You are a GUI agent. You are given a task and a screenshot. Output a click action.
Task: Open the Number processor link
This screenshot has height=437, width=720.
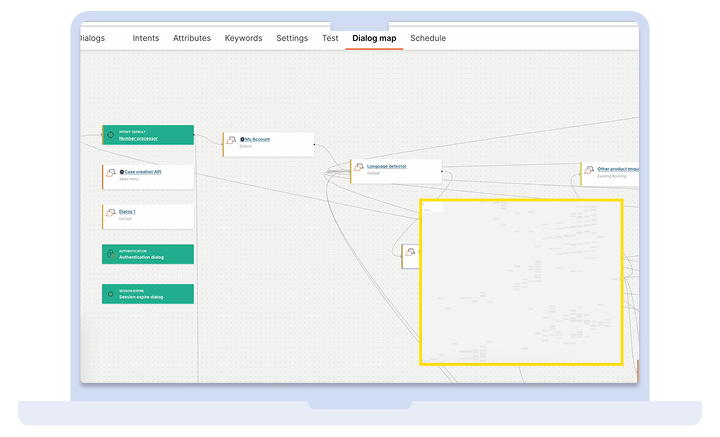pos(139,139)
